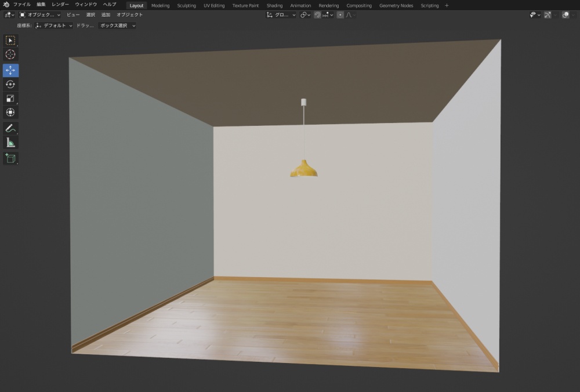The width and height of the screenshot is (580, 392).
Task: Select the Measure tool
Action: (10, 142)
